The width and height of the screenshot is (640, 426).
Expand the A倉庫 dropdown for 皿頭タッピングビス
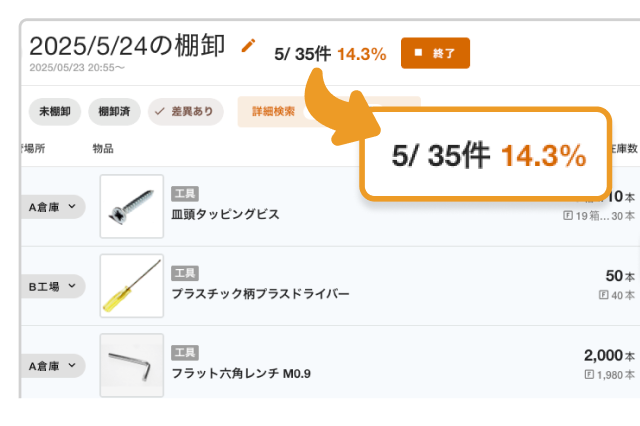click(53, 207)
